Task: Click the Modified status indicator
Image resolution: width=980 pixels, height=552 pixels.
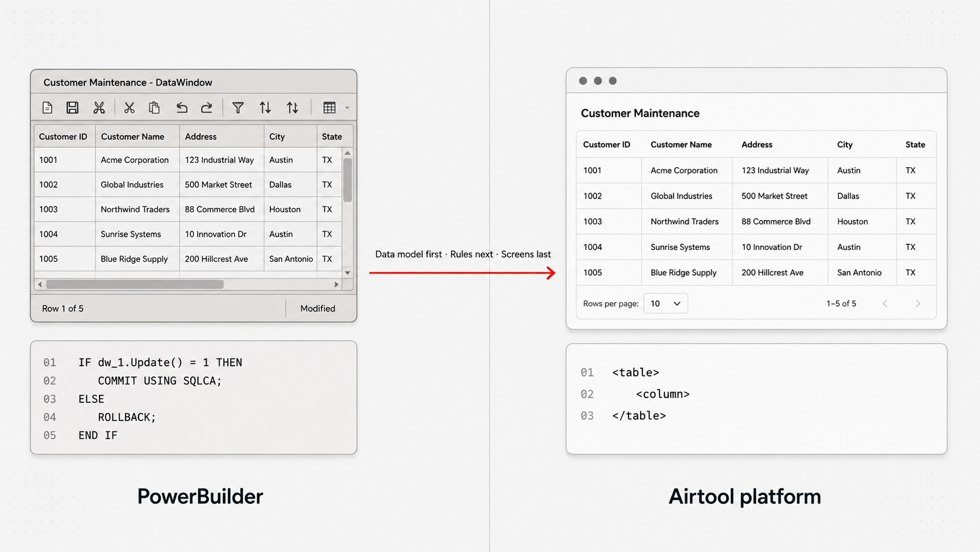Action: (x=318, y=309)
